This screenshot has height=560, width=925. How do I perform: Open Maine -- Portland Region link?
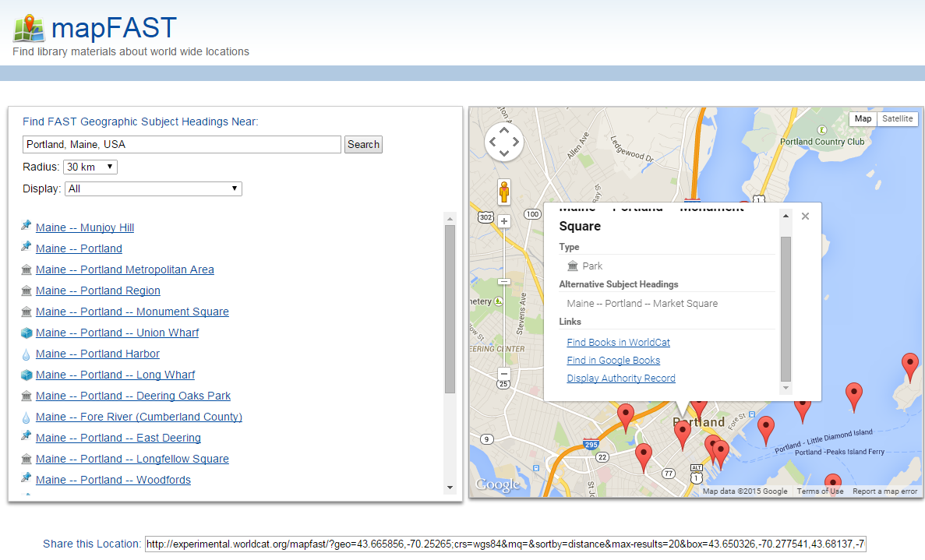coord(98,291)
